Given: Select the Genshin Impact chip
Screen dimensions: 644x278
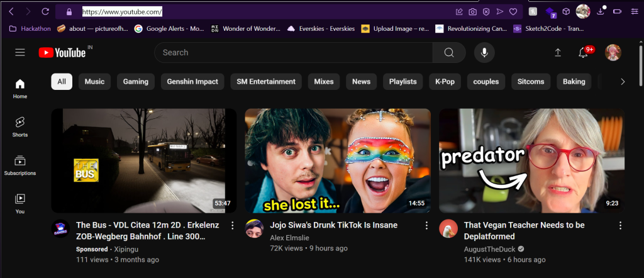Looking at the screenshot, I should click(x=192, y=82).
